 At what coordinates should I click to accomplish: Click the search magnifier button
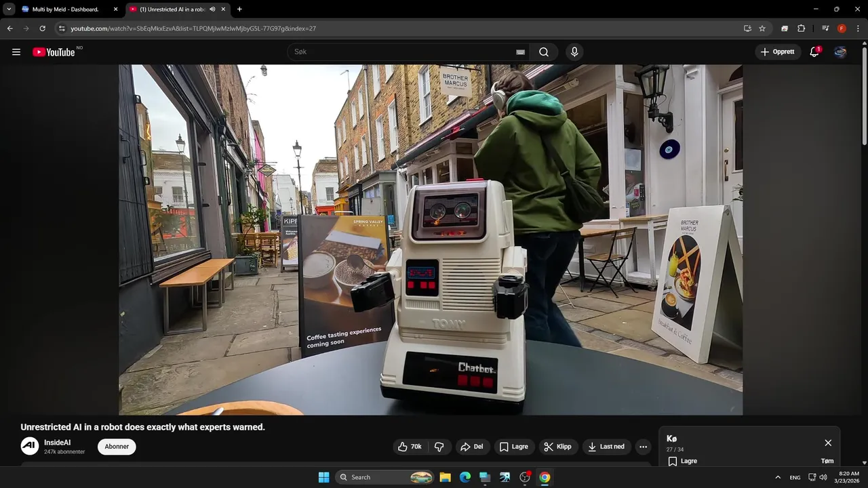click(544, 52)
